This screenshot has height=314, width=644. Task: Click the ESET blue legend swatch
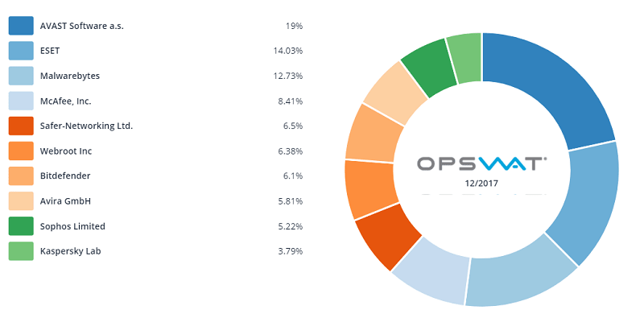[x=21, y=51]
